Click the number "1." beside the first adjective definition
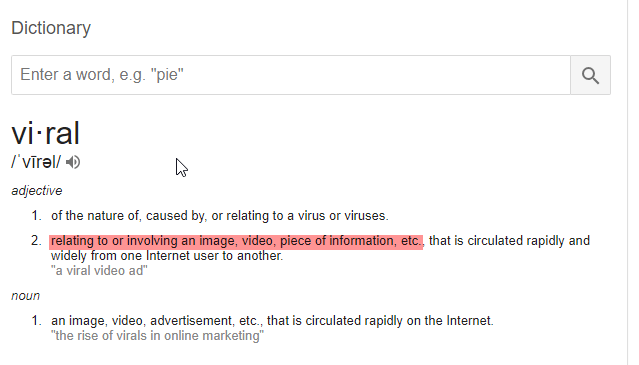 coord(37,215)
